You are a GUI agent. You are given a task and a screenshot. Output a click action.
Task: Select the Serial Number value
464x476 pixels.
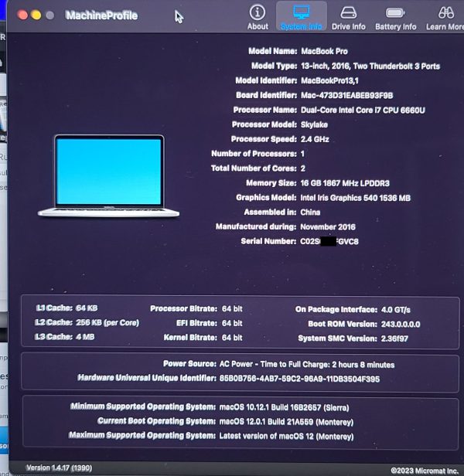[x=330, y=242]
